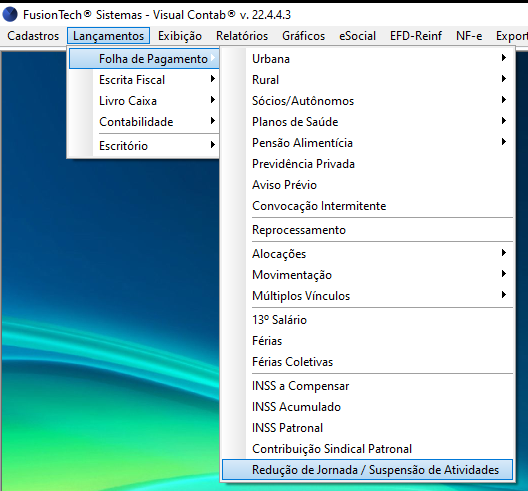The height and width of the screenshot is (491, 528).
Task: Click INSS a Compensar
Action: tap(367, 386)
